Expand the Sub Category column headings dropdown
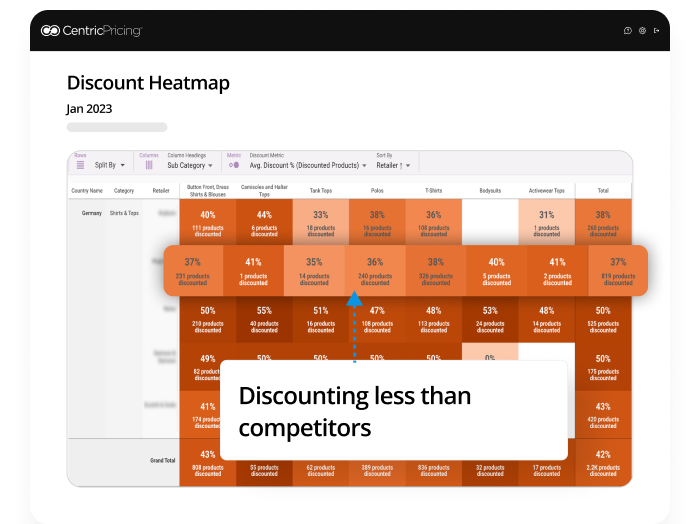This screenshot has width=700, height=524. pyautogui.click(x=190, y=165)
